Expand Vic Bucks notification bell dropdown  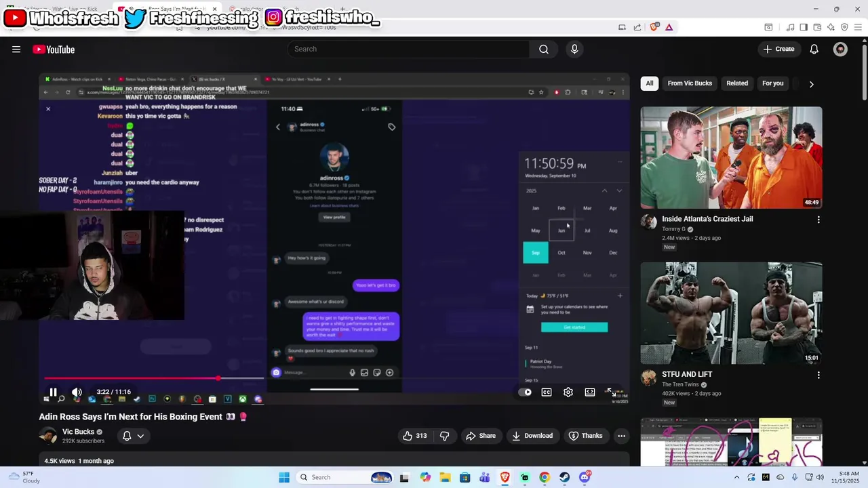(133, 436)
